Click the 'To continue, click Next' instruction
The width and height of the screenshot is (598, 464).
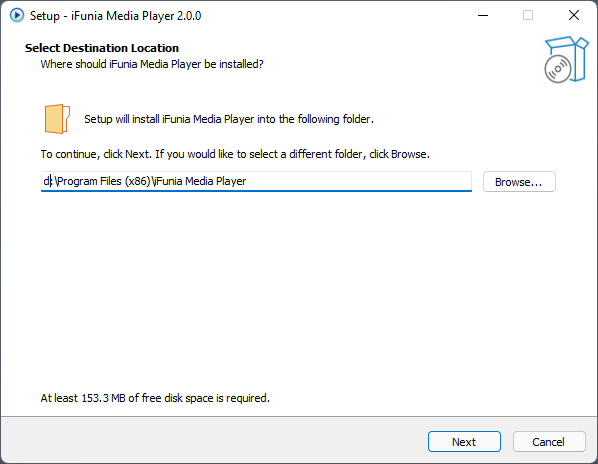pyautogui.click(x=235, y=154)
